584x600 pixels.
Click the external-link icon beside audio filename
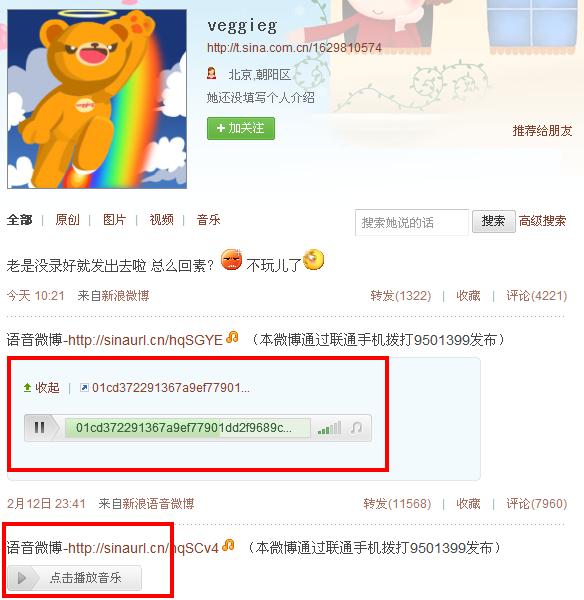tap(84, 388)
